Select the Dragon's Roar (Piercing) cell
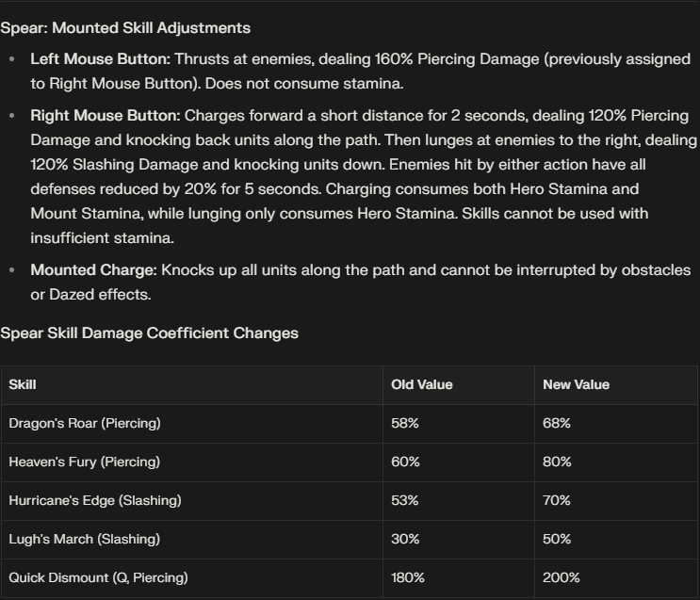700x600 pixels. point(192,424)
